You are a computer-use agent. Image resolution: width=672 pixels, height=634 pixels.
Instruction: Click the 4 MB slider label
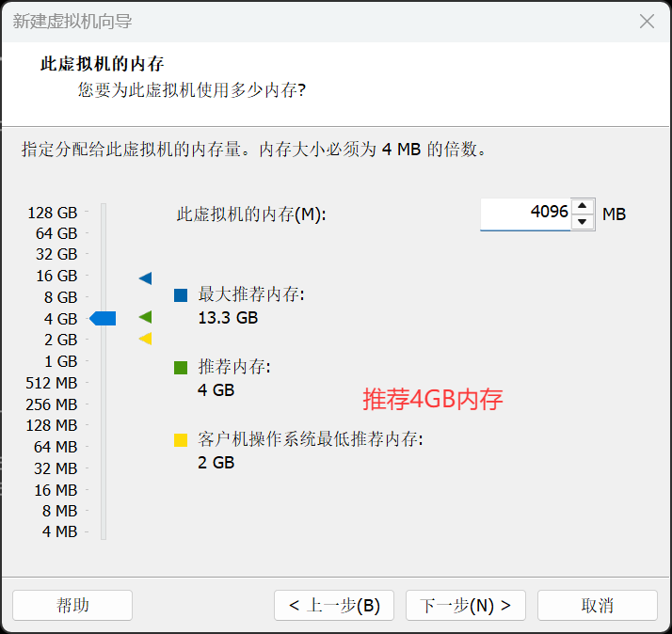59,531
